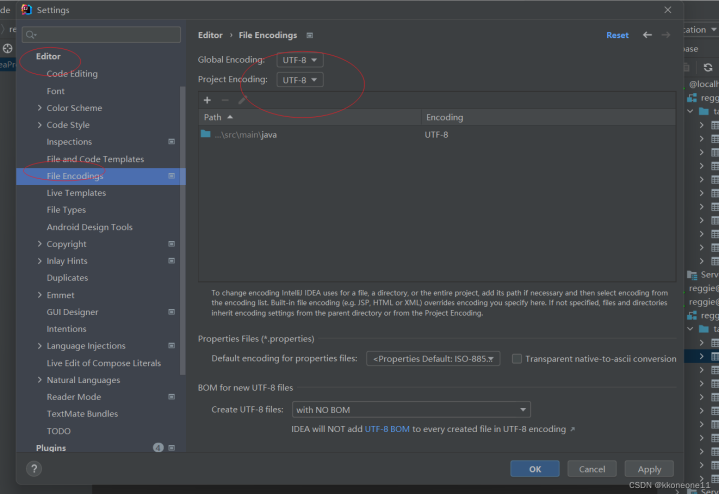The height and width of the screenshot is (494, 719).
Task: Click the project icon on Plugins row
Action: [x=171, y=448]
